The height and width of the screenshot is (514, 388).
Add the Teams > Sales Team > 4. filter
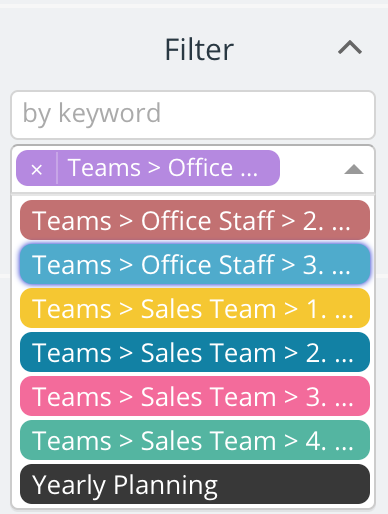[x=195, y=440]
